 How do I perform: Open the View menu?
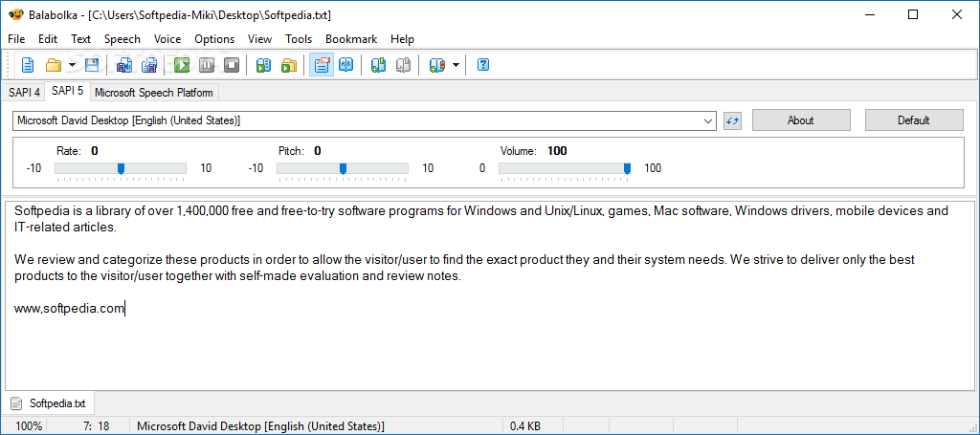[260, 38]
